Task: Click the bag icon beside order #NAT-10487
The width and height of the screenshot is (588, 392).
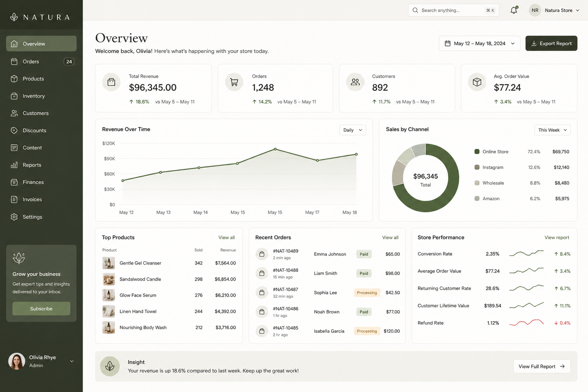Action: (x=262, y=292)
